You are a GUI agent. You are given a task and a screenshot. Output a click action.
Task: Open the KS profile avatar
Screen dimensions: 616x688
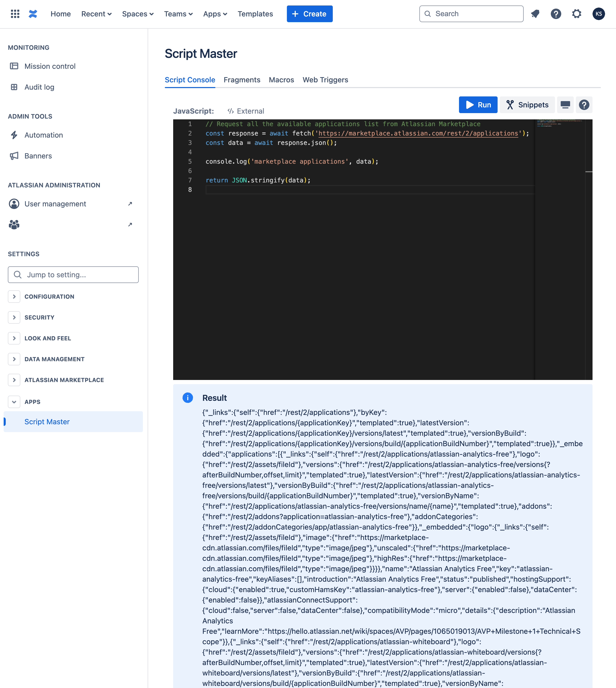(x=599, y=14)
